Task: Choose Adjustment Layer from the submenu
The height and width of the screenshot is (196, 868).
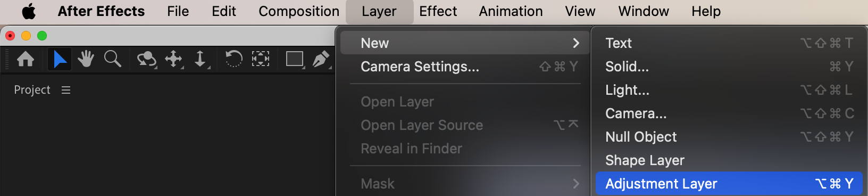Action: pyautogui.click(x=729, y=184)
